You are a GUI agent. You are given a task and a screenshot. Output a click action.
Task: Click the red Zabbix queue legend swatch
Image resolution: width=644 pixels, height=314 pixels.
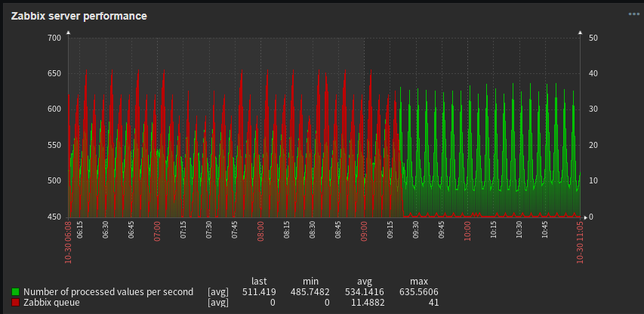pyautogui.click(x=16, y=302)
